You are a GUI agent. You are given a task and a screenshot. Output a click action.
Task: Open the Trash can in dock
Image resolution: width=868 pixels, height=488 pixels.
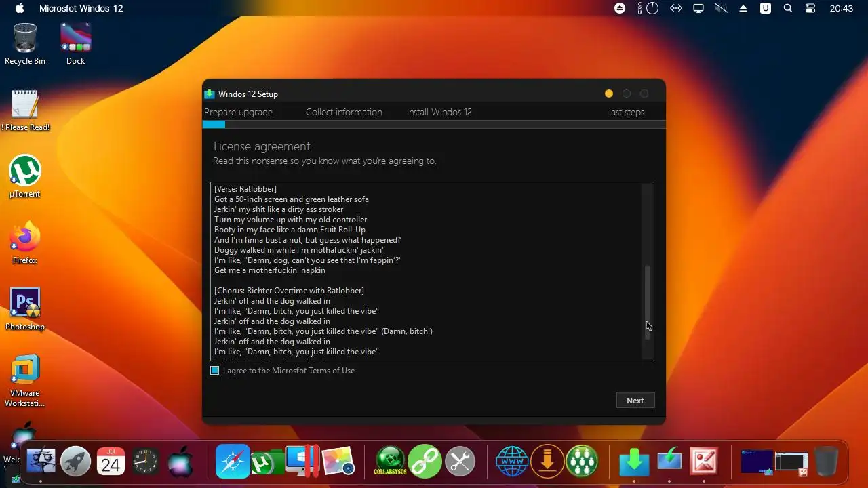click(x=826, y=462)
